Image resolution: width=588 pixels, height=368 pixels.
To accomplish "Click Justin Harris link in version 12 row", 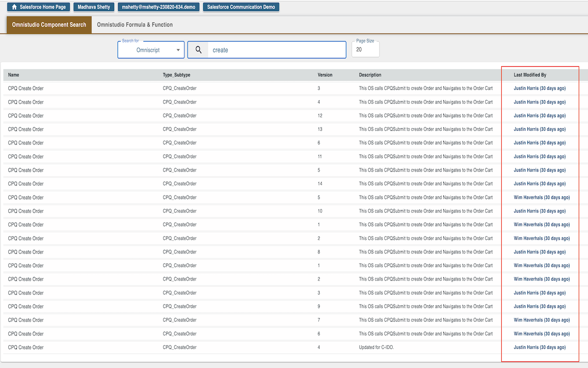I will [539, 116].
